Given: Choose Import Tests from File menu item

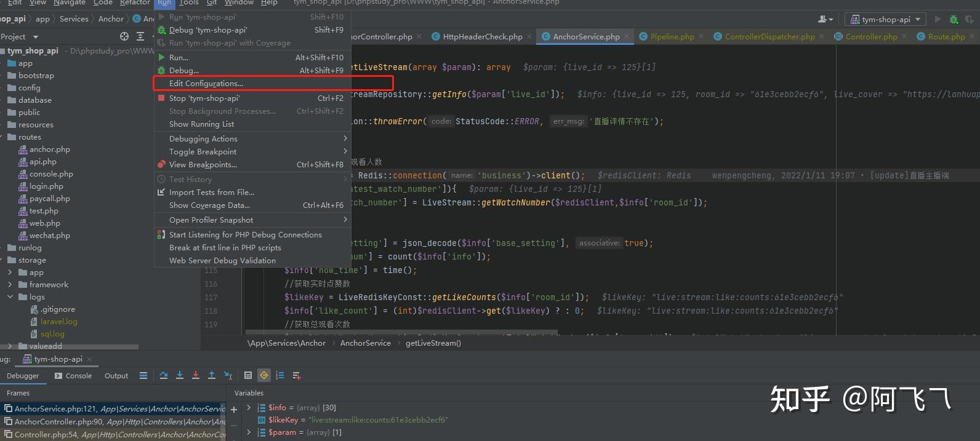Looking at the screenshot, I should point(252,192).
